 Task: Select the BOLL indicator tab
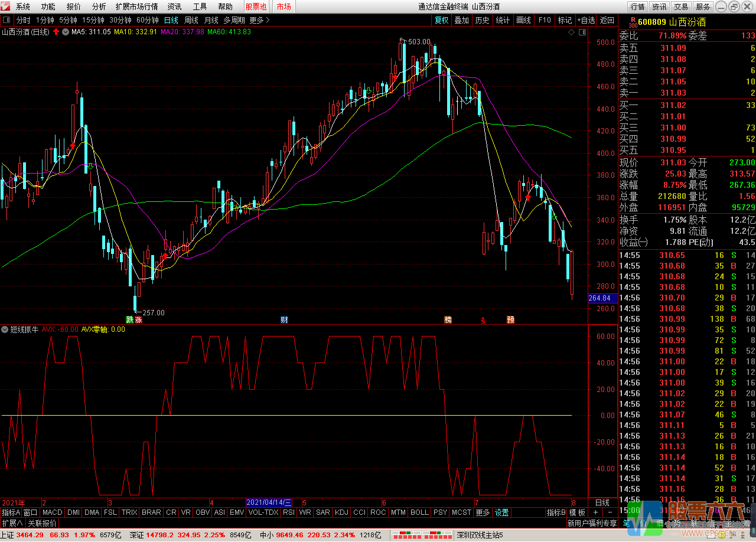pyautogui.click(x=419, y=512)
